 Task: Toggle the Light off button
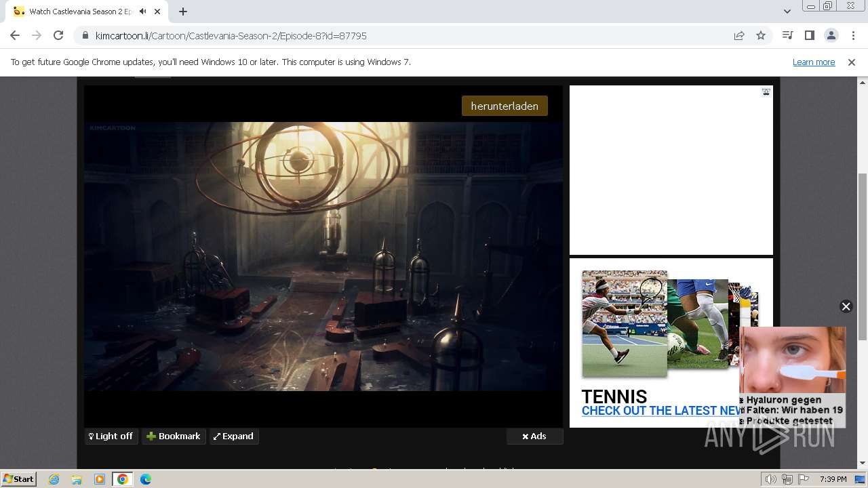[111, 436]
